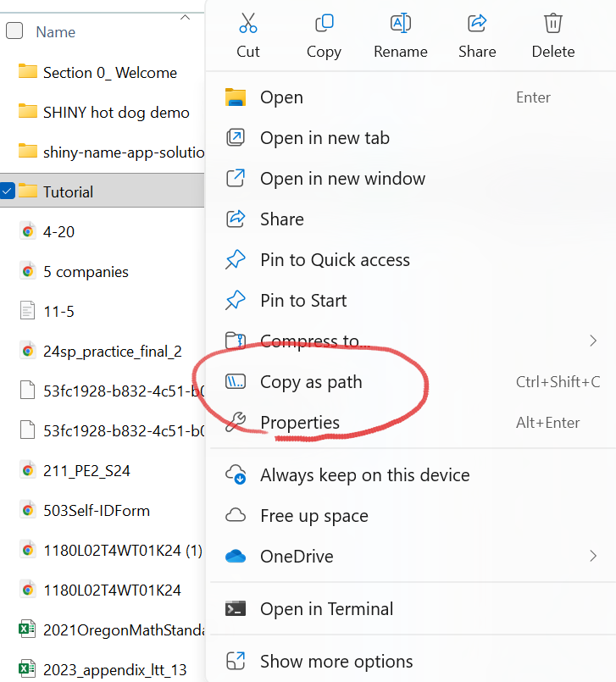This screenshot has height=682, width=616.
Task: Click Open in new tab
Action: (325, 138)
